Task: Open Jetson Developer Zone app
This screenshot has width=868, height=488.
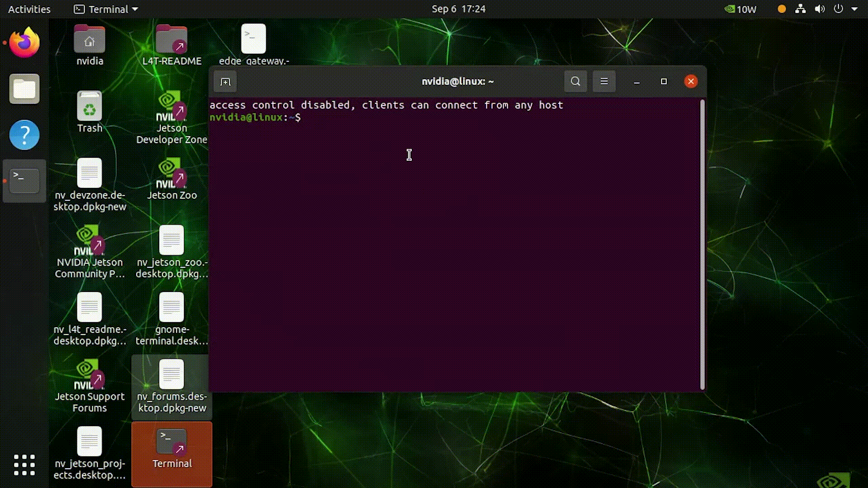Action: pyautogui.click(x=172, y=118)
